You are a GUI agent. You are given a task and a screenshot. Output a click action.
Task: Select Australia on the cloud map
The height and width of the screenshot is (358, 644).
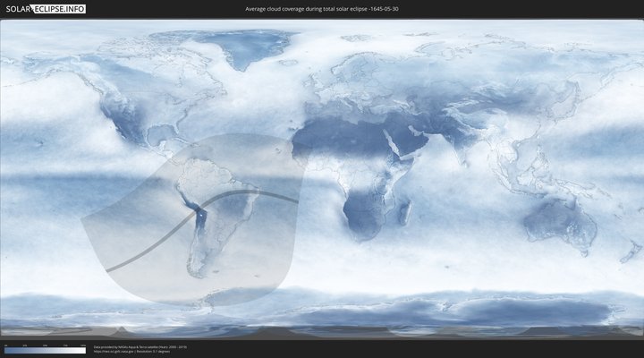(x=559, y=222)
